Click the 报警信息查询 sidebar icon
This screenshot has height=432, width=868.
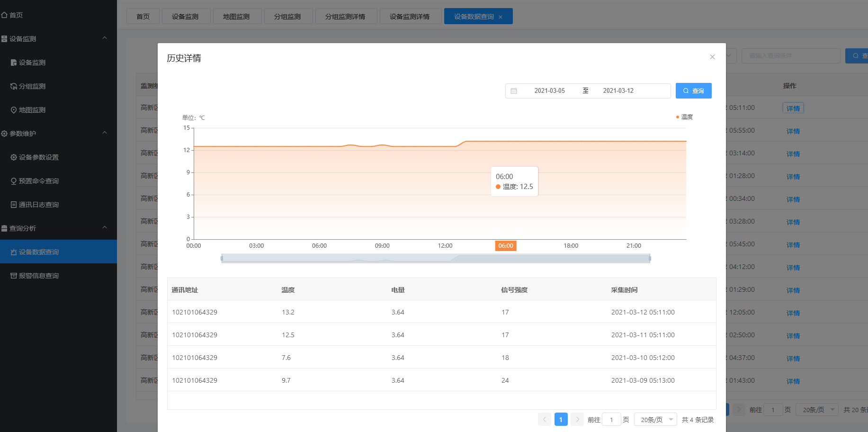point(14,276)
